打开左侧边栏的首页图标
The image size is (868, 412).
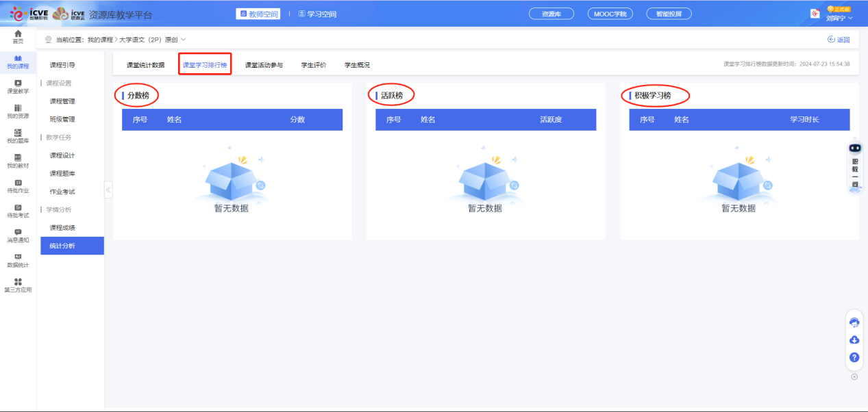[x=16, y=34]
